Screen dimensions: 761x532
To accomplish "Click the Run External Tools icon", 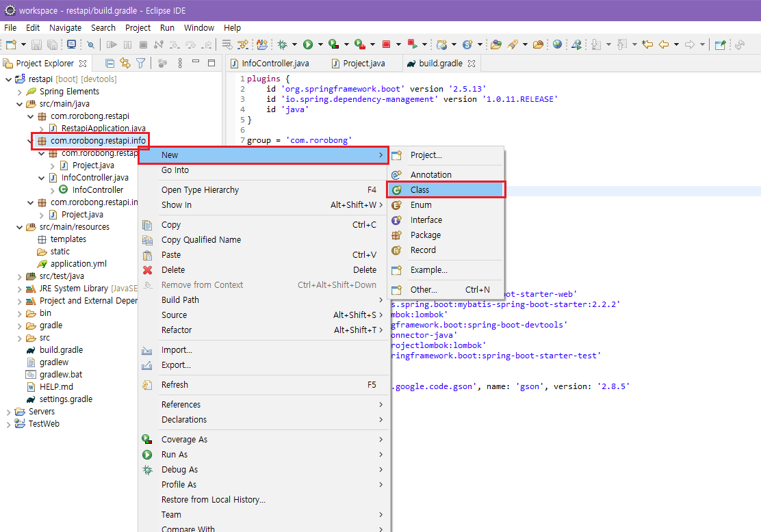I will click(x=360, y=44).
